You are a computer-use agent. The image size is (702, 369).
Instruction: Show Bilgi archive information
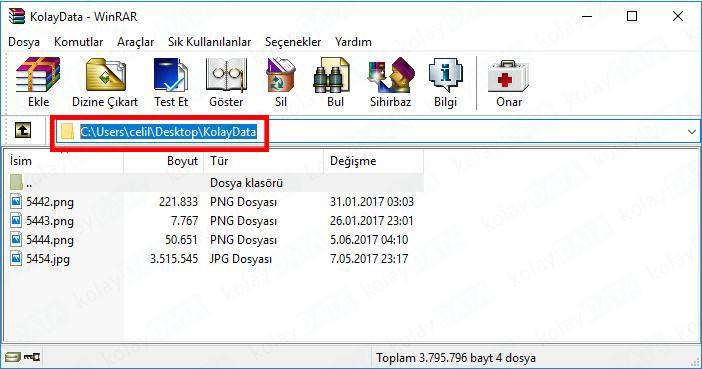(445, 75)
